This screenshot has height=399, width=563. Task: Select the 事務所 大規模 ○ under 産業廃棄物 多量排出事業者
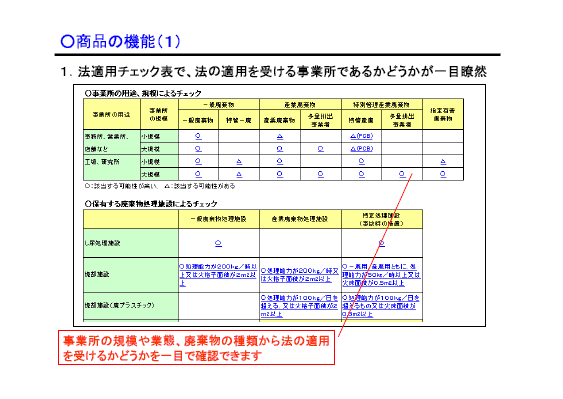click(321, 149)
